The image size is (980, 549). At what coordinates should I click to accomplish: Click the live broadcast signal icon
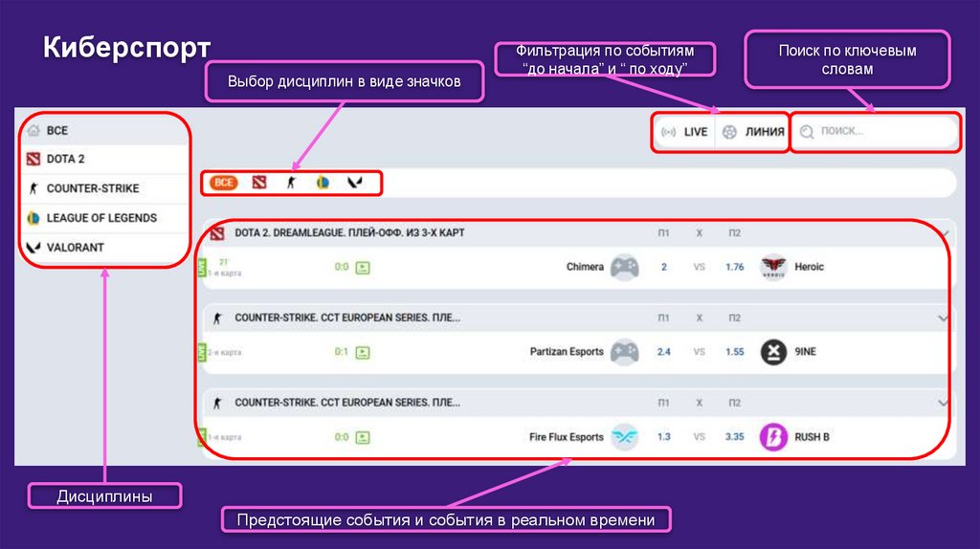[669, 132]
